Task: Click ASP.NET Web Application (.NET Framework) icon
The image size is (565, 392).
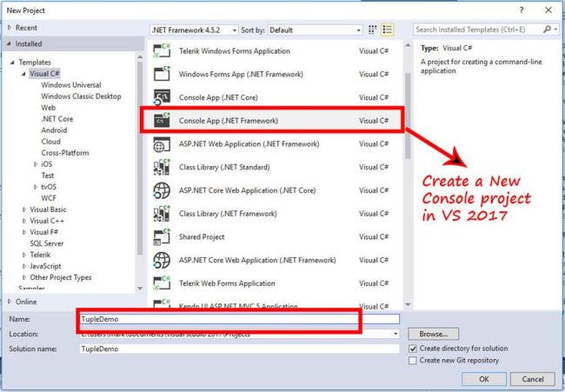Action: 162,143
